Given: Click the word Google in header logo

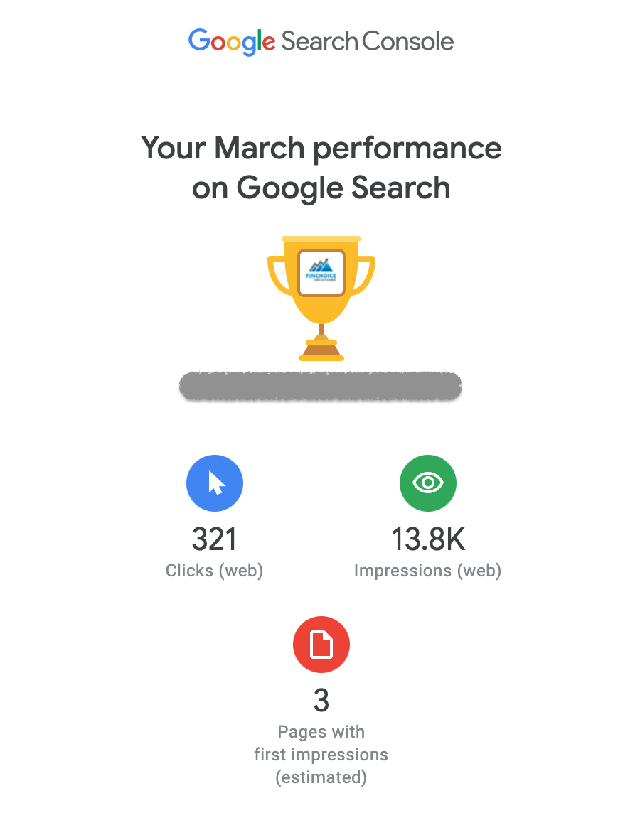Looking at the screenshot, I should (x=231, y=41).
